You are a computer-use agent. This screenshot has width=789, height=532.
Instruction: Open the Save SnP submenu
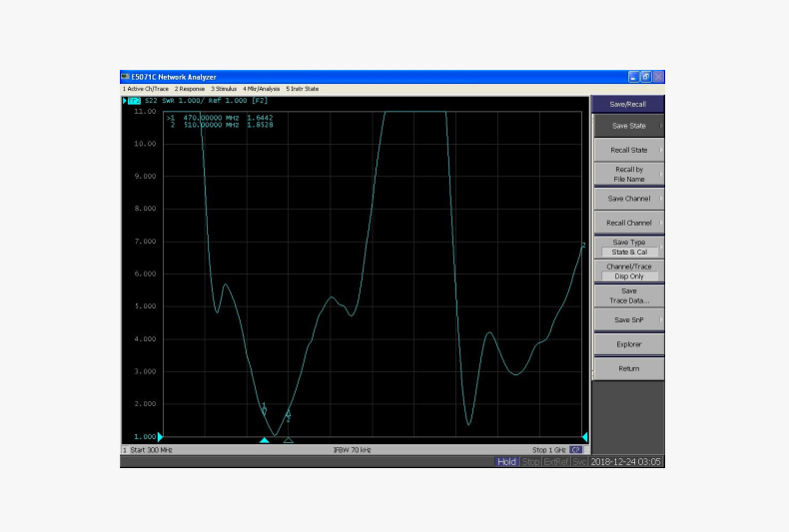629,319
